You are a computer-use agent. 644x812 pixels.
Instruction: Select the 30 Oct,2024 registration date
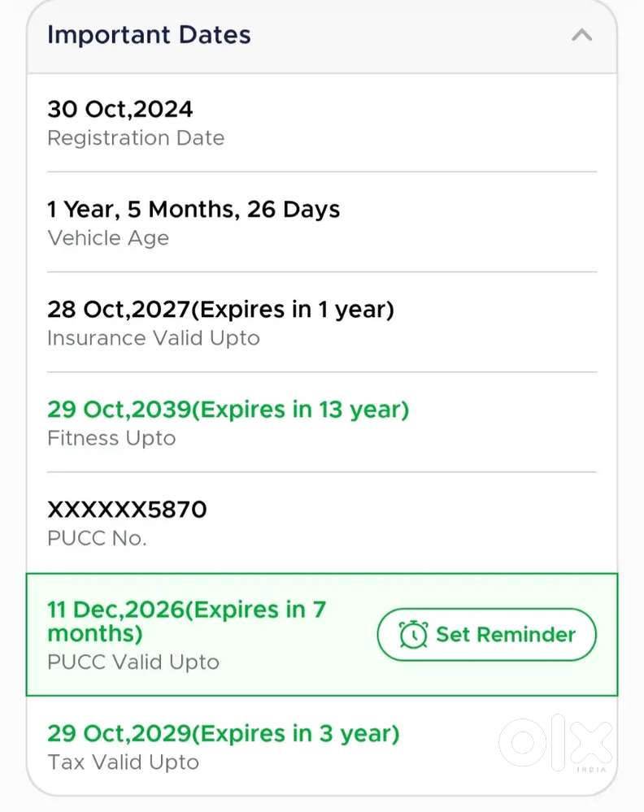pos(120,109)
